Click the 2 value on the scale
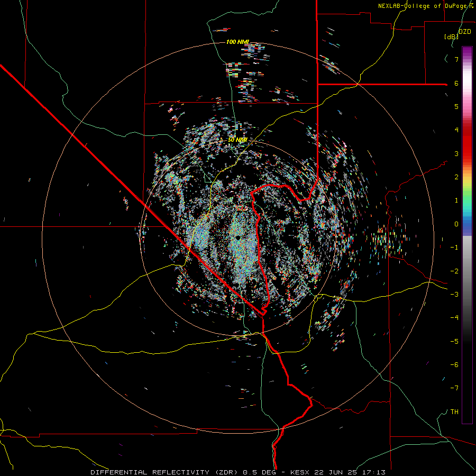Image resolution: width=476 pixels, height=476 pixels. (456, 177)
